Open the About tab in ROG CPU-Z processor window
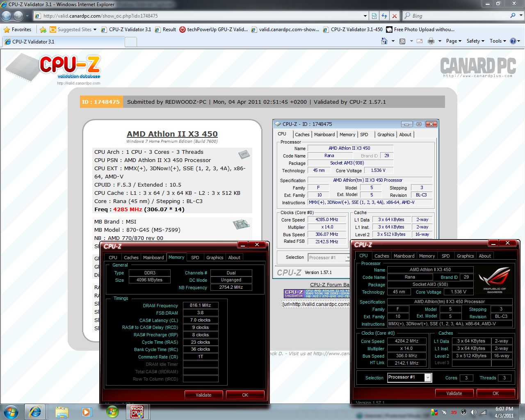This screenshot has width=525, height=420. 485,256
